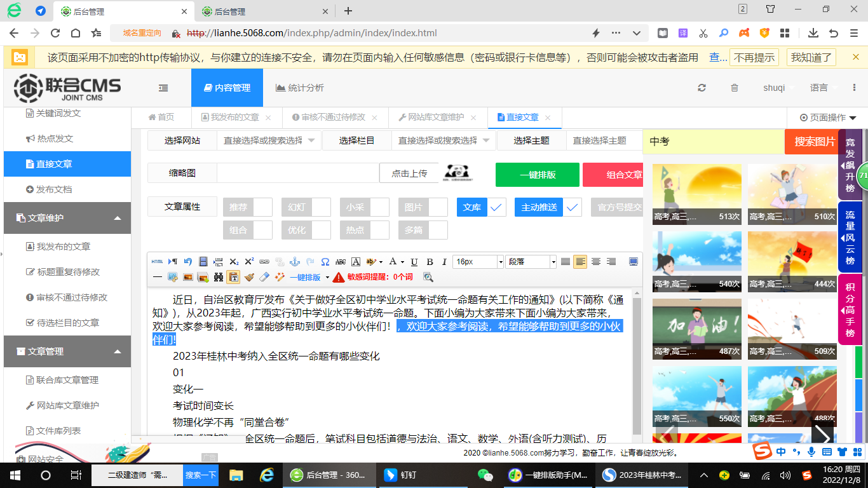The height and width of the screenshot is (488, 868).
Task: Switch to HTML source view in editor
Action: [157, 261]
